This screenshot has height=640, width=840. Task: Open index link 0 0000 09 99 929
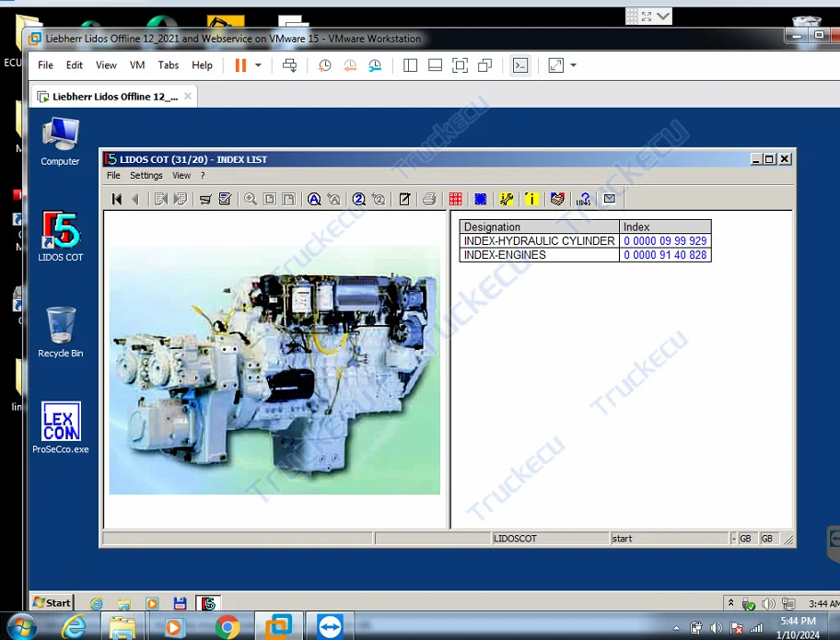[x=665, y=241]
